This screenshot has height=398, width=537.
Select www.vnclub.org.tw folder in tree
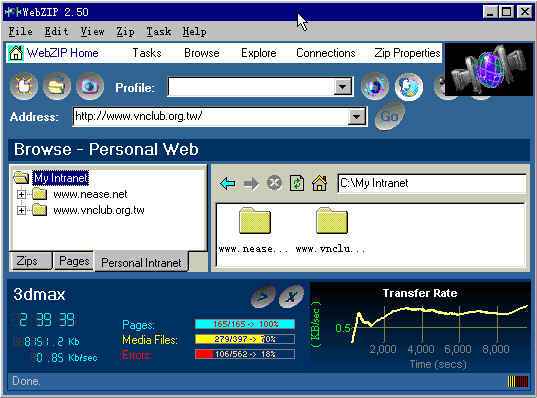pos(99,210)
